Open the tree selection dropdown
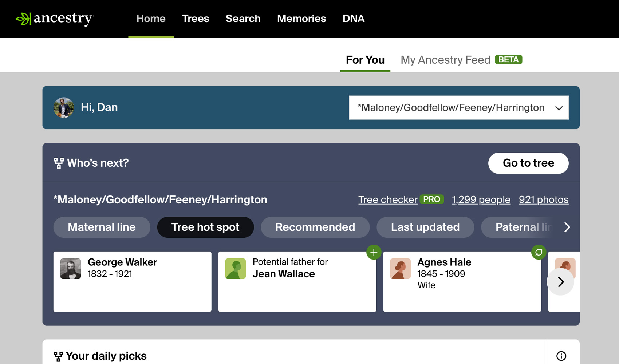This screenshot has width=619, height=364. pyautogui.click(x=459, y=108)
